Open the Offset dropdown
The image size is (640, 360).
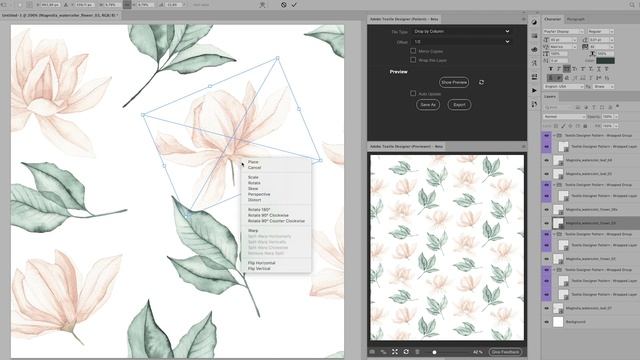point(461,42)
